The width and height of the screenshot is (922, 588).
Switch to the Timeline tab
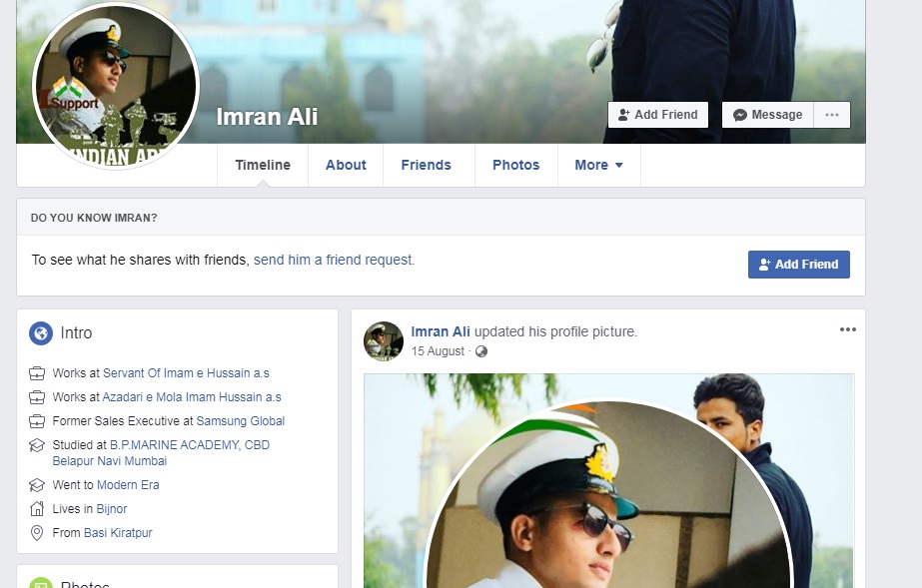point(263,165)
